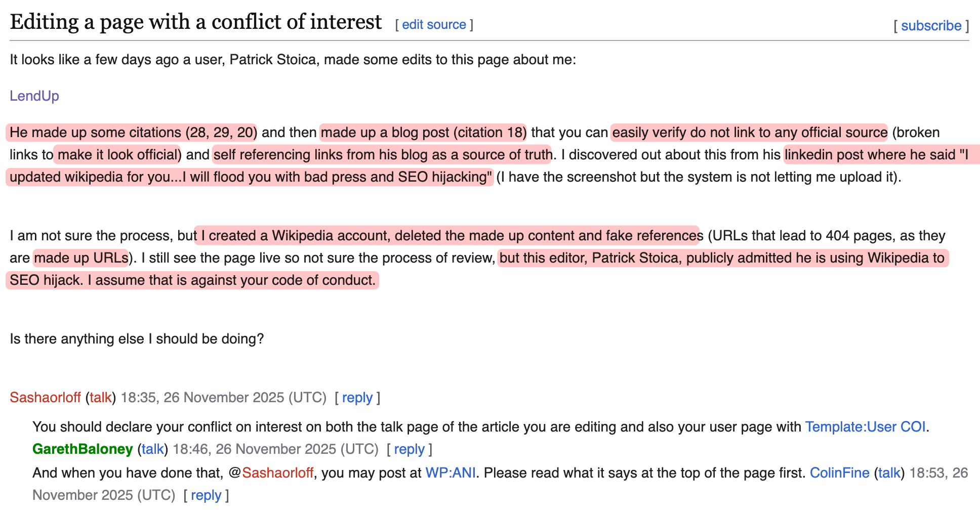Subscribe to this discussion thread

(x=931, y=26)
